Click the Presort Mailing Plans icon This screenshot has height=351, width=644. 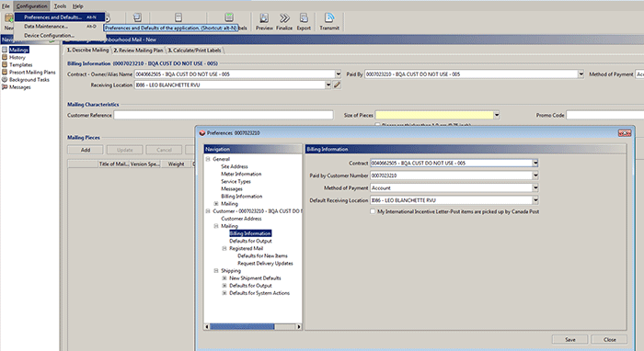[5, 72]
